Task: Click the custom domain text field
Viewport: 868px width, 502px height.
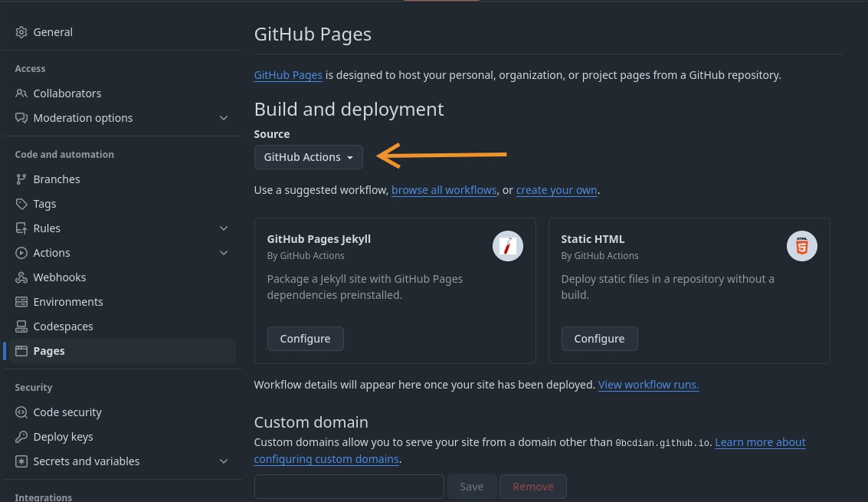Action: [349, 487]
